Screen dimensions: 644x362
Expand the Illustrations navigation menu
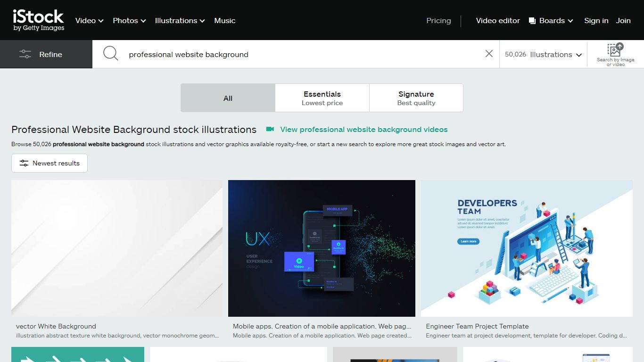pyautogui.click(x=180, y=20)
